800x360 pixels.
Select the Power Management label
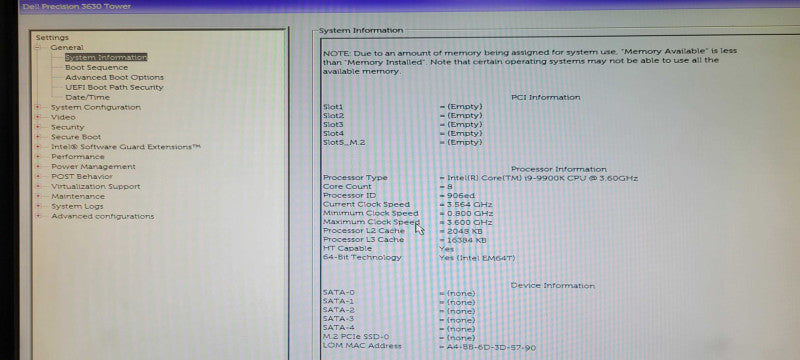(93, 167)
